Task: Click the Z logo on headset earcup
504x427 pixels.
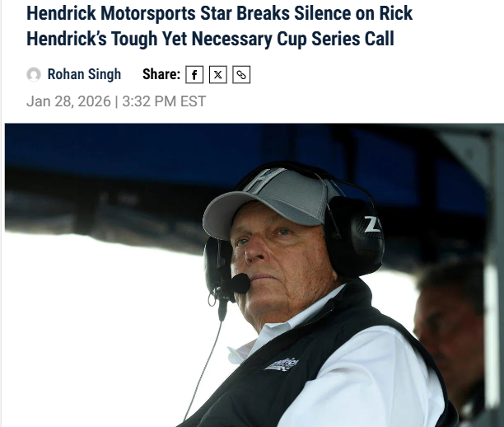Action: click(372, 224)
